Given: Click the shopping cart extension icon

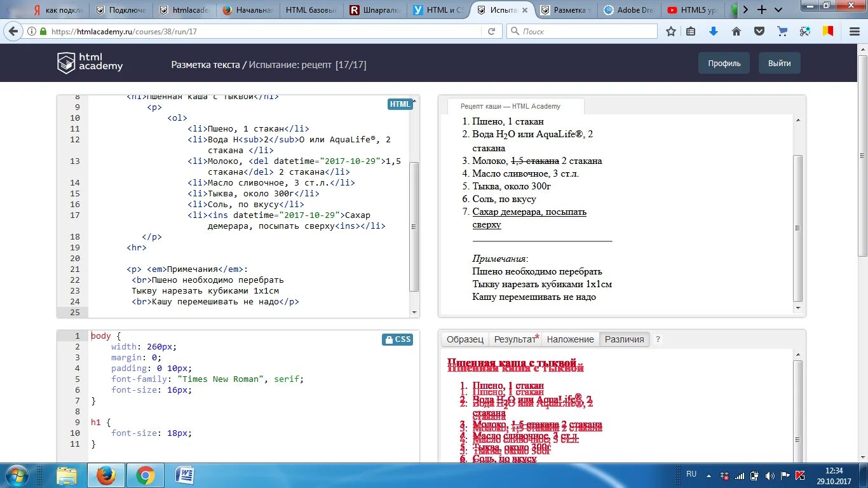Looking at the screenshot, I should click(x=782, y=31).
